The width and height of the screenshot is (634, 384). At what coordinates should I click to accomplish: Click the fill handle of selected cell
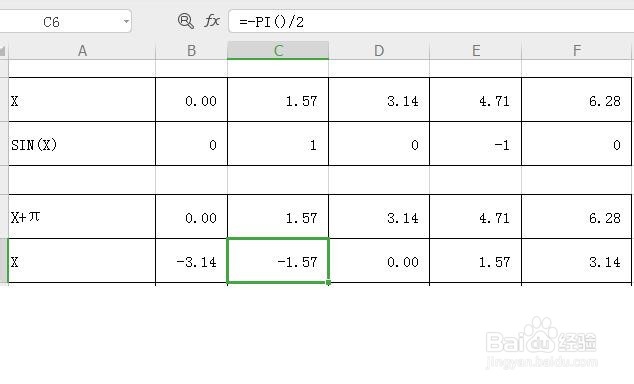tap(328, 283)
